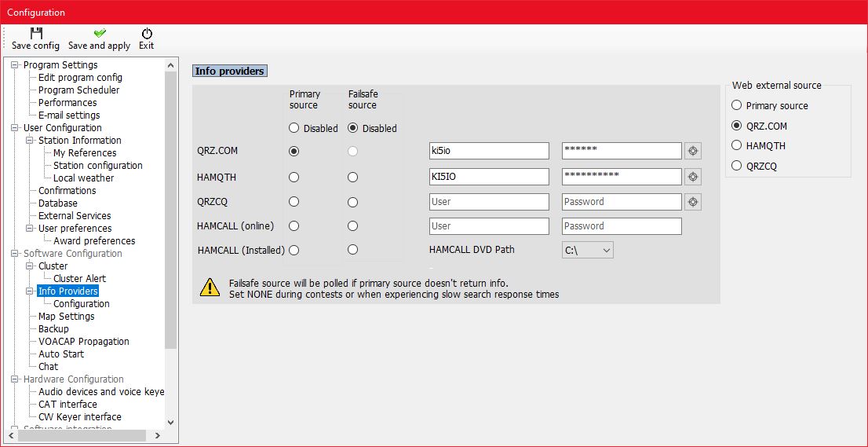Collapse the User Configuration tree node
This screenshot has height=447, width=868.
click(14, 128)
